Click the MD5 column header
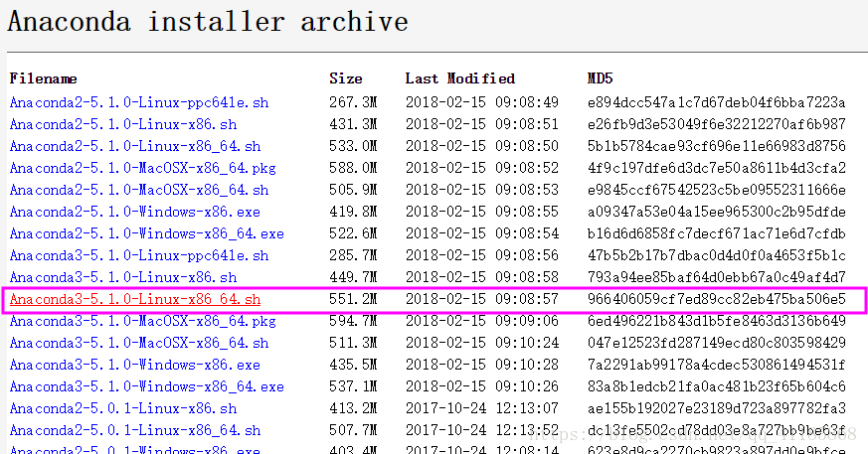868x454 pixels. [x=601, y=78]
